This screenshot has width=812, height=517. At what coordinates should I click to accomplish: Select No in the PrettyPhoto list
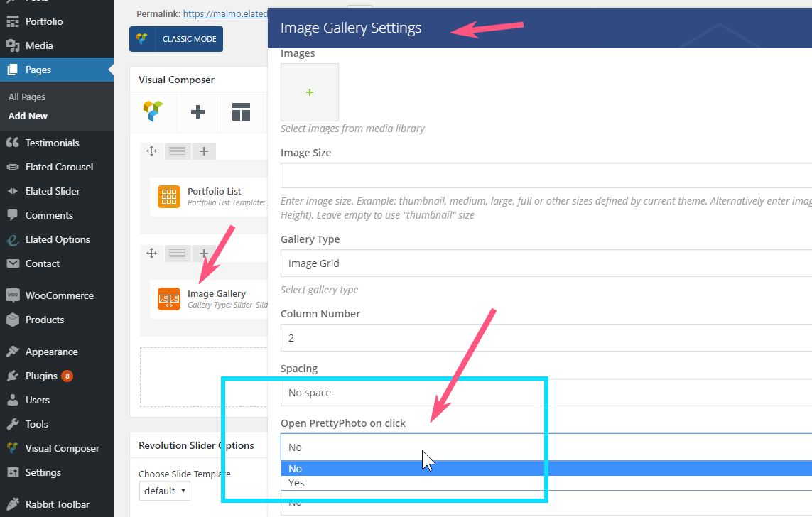point(546,468)
